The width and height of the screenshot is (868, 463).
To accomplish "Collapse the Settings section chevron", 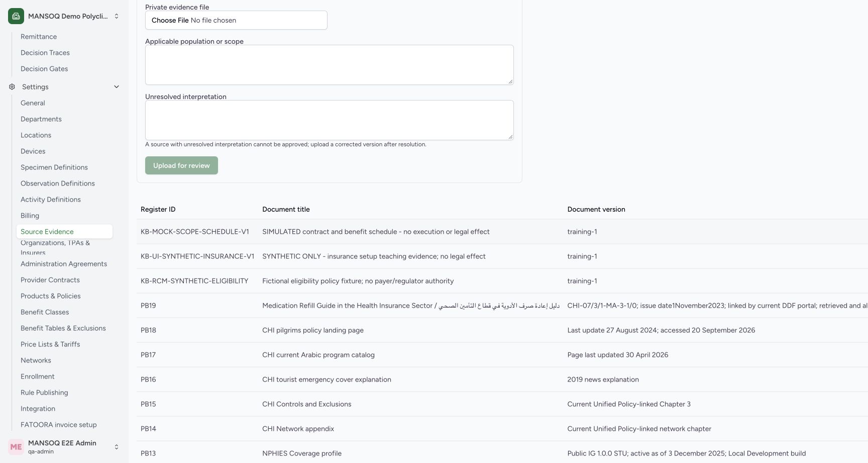I will point(117,87).
